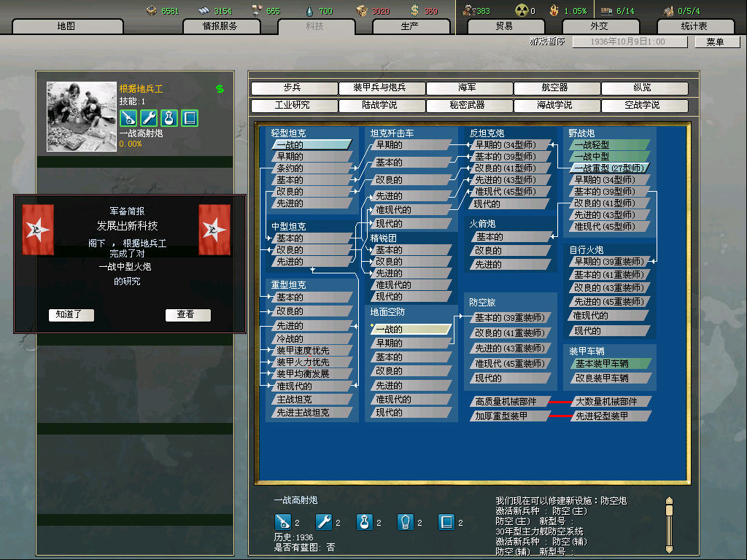Select 航空器 research category
This screenshot has width=747, height=560.
557,88
